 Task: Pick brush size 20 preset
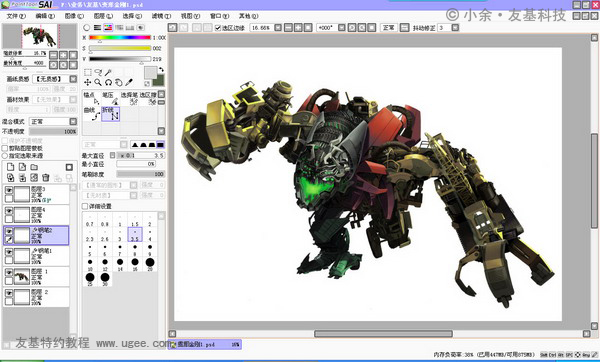150,264
